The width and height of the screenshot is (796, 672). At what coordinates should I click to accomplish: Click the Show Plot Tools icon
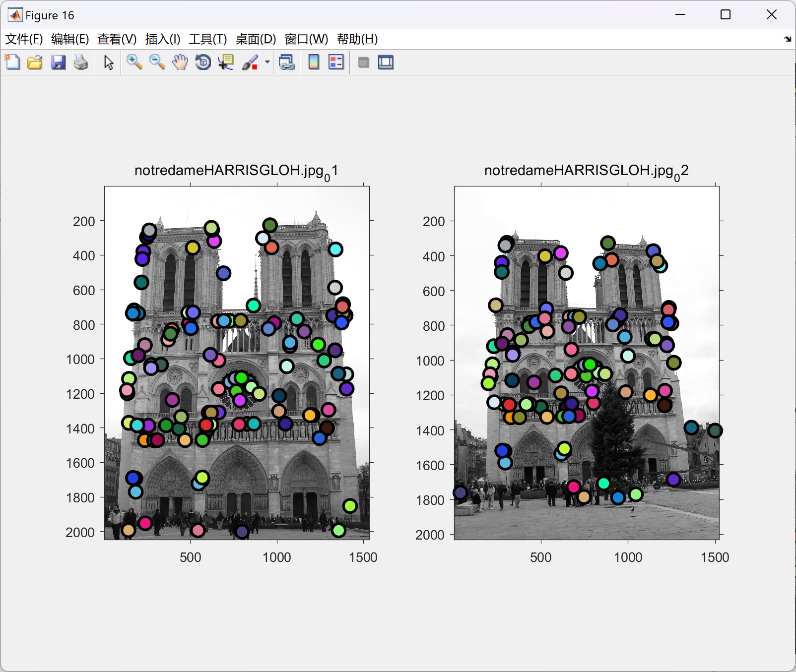coord(386,62)
